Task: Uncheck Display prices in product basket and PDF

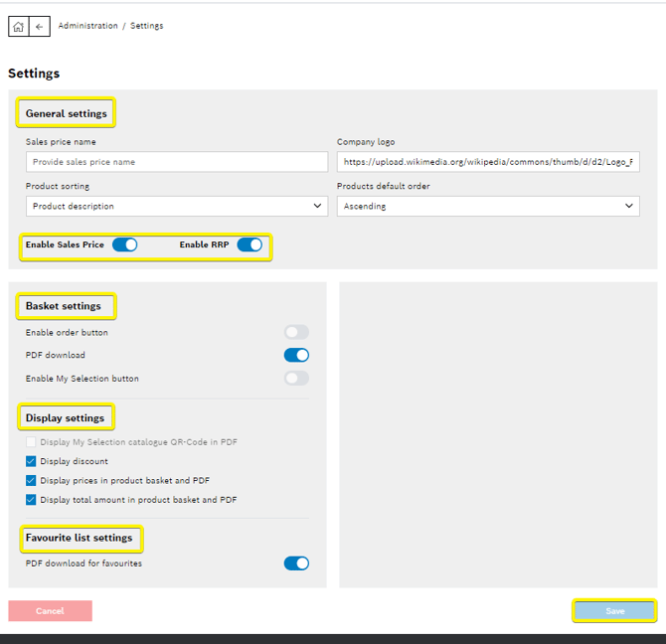Action: coord(32,481)
